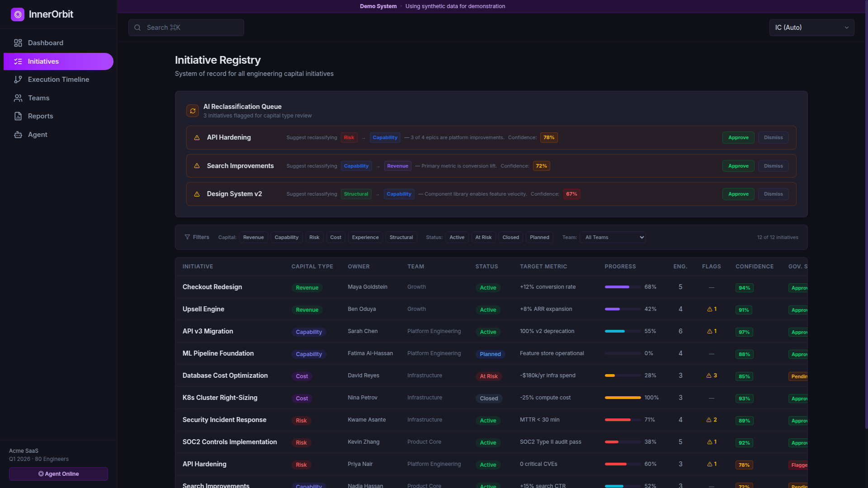Open the All Teams dropdown

coord(613,237)
